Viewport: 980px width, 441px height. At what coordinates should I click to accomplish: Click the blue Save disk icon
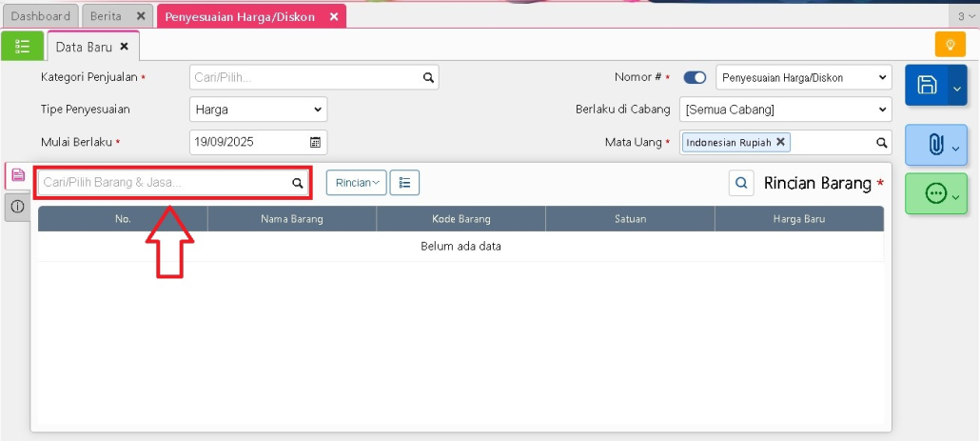click(x=927, y=86)
